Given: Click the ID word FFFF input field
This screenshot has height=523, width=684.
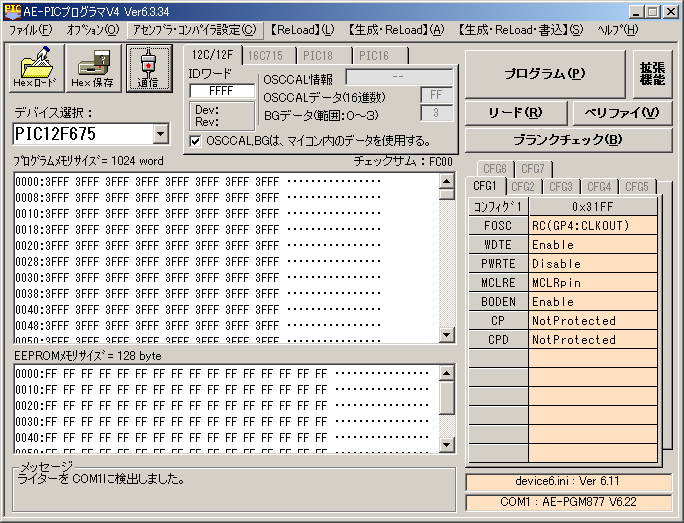Looking at the screenshot, I should pyautogui.click(x=222, y=91).
